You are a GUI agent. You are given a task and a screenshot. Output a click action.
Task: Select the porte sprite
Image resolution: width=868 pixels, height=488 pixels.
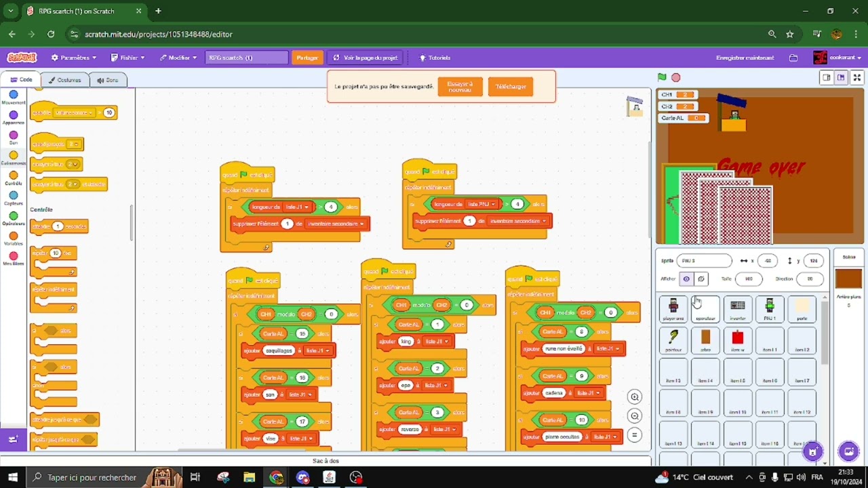802,309
